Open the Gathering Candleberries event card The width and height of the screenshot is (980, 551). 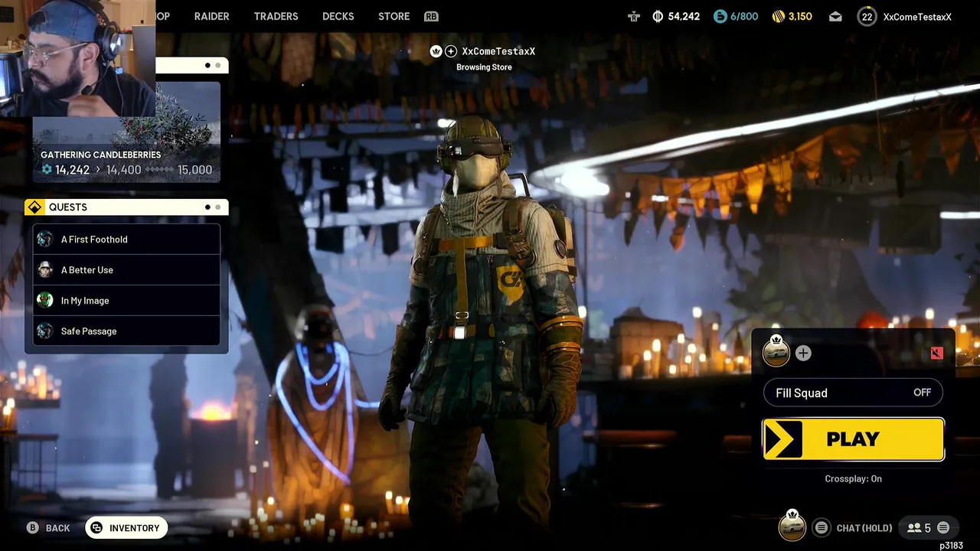(126, 132)
